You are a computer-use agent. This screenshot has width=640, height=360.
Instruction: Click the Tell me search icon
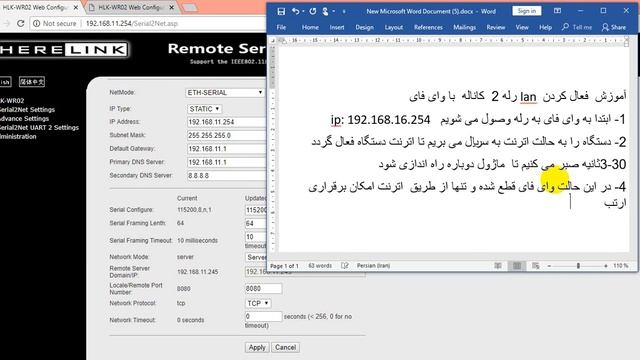[x=565, y=27]
